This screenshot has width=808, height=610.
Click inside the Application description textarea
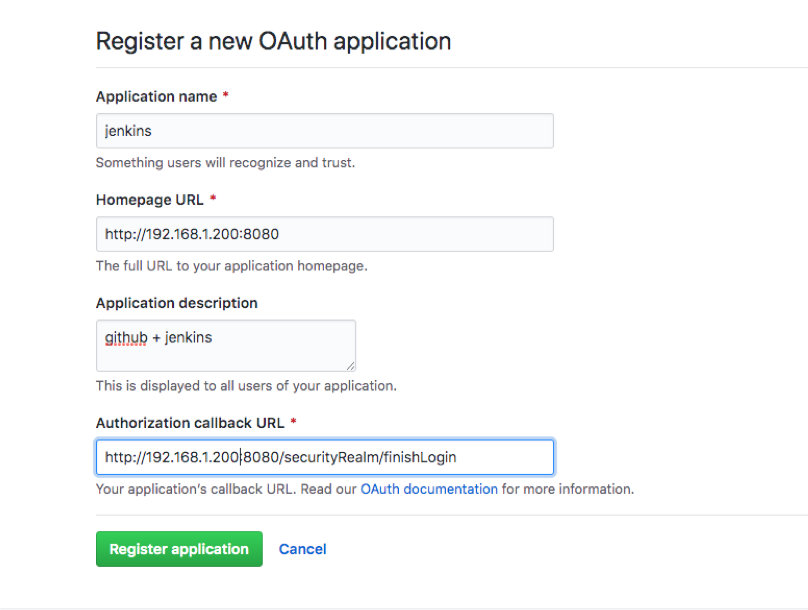(x=225, y=346)
